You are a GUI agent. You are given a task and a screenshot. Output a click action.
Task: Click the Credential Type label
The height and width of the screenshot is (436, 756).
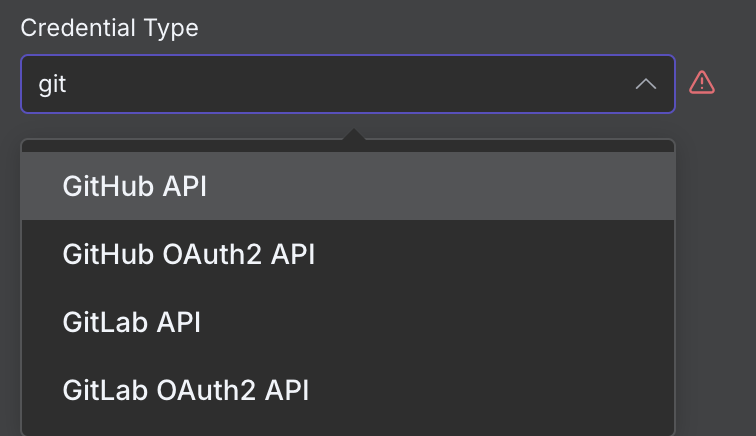click(x=110, y=28)
